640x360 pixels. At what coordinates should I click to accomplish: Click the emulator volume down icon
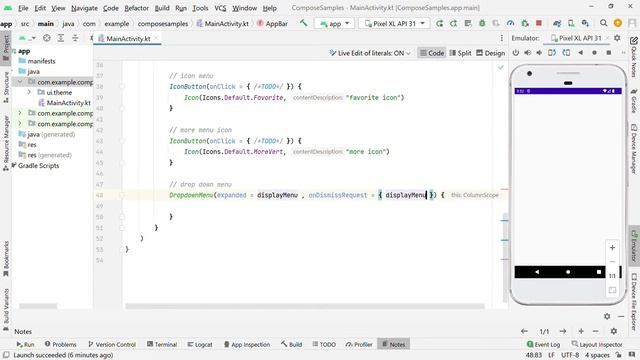[539, 53]
